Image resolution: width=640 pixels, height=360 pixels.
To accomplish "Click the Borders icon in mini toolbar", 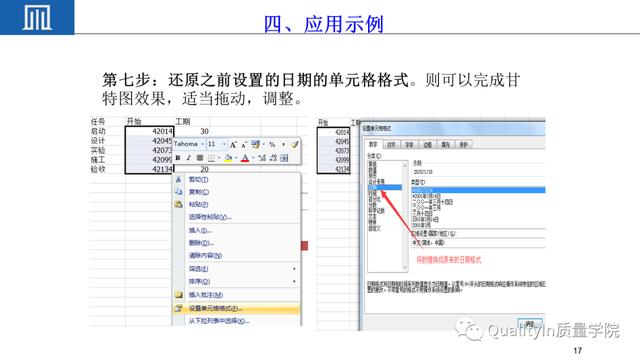I will (x=211, y=158).
